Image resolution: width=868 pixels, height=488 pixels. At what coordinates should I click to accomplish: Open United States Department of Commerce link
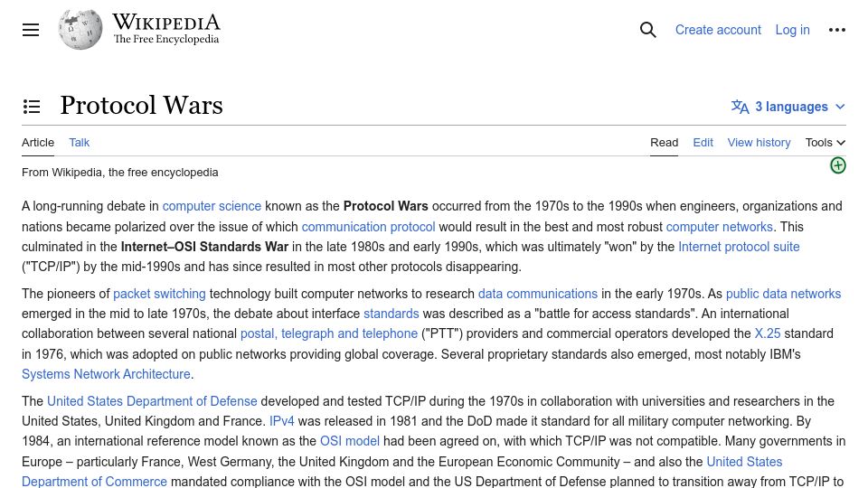94,482
